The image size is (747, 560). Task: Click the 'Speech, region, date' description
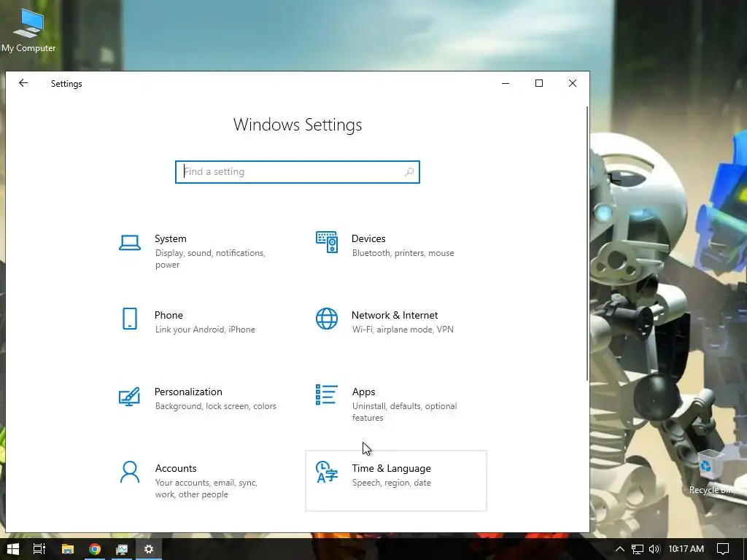(x=392, y=483)
